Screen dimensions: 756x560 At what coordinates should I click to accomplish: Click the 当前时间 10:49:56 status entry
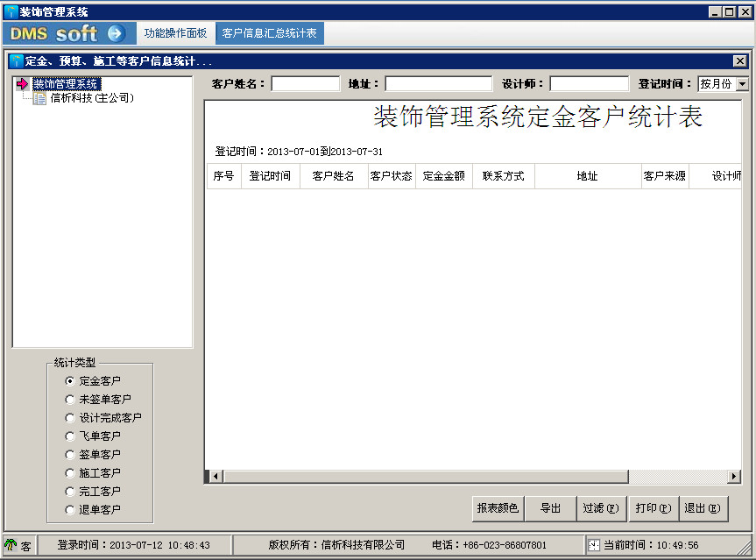coord(651,545)
